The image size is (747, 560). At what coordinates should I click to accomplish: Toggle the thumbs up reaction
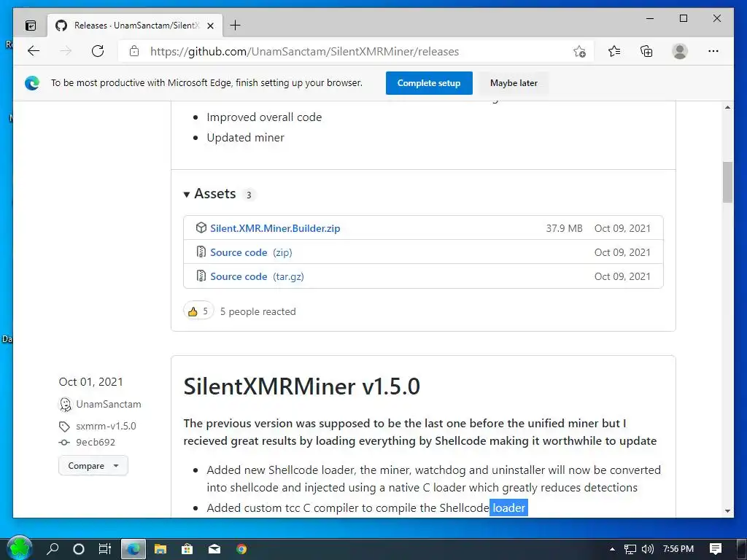tap(198, 311)
